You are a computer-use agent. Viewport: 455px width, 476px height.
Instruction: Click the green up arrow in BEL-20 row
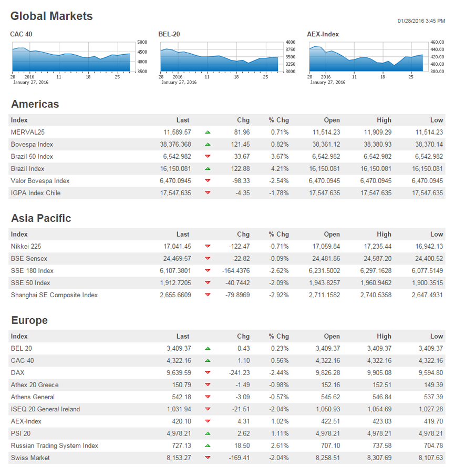click(208, 349)
